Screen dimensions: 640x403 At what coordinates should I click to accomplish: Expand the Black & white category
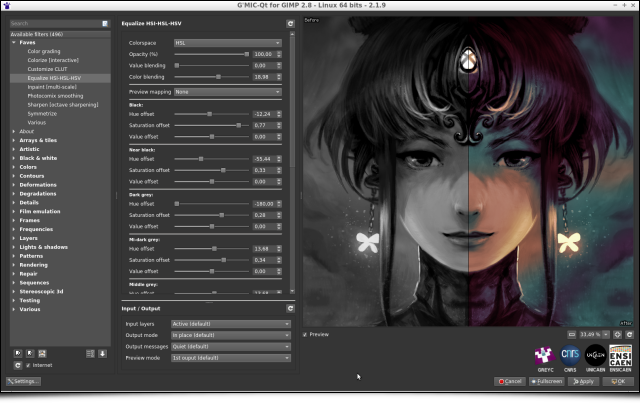[x=14, y=158]
